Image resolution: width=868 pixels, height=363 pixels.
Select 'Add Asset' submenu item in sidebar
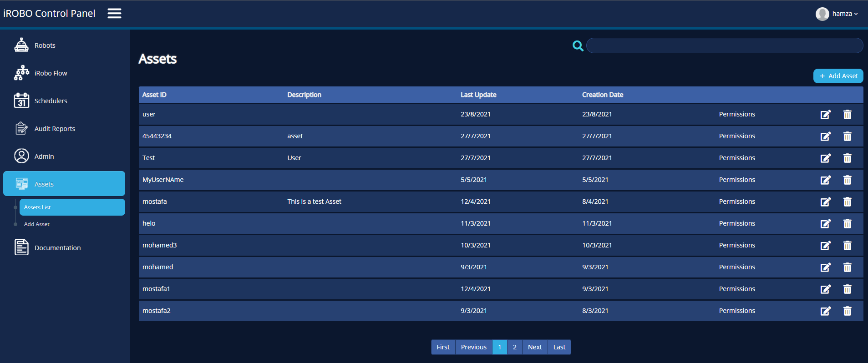tap(37, 224)
